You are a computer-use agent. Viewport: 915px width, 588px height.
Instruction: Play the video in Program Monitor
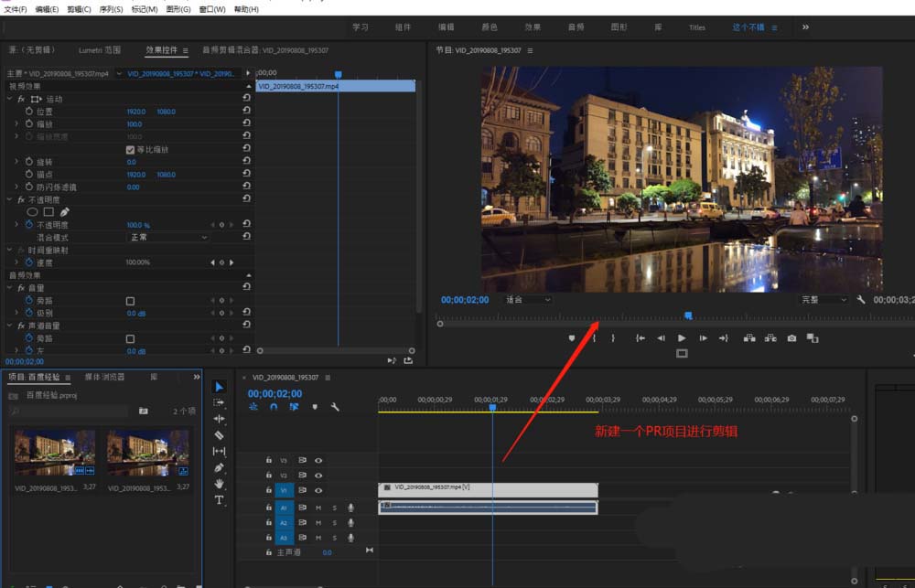[682, 338]
